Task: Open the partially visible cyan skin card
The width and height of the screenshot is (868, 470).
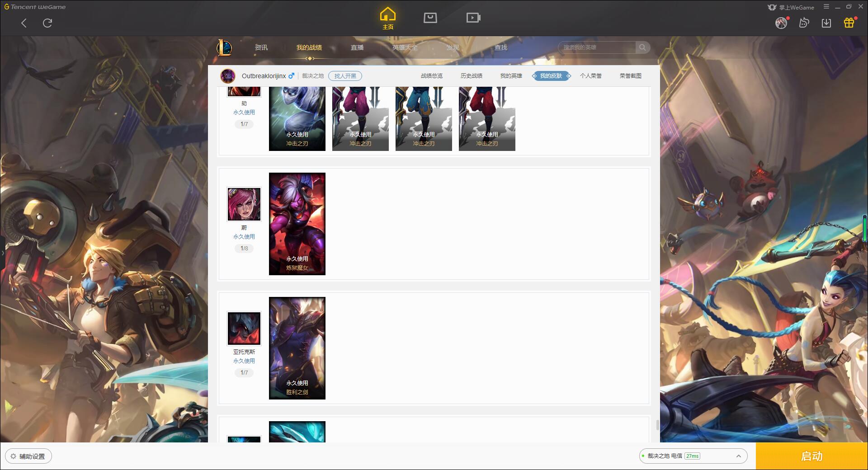Action: 297,432
